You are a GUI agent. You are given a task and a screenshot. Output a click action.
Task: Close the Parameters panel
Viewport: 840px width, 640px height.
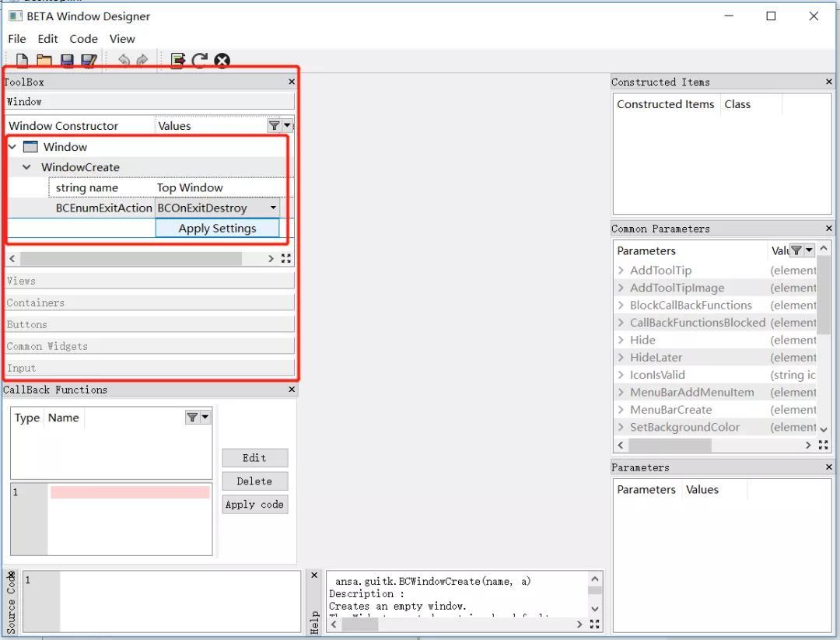829,467
